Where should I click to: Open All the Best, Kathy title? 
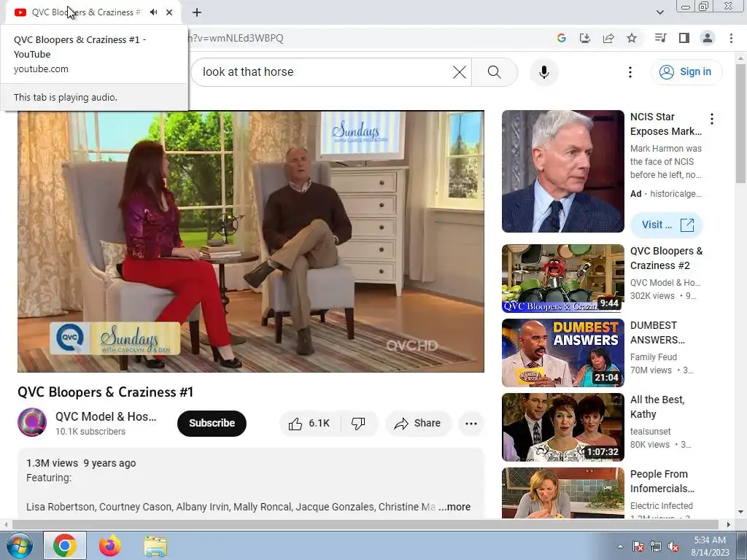657,407
